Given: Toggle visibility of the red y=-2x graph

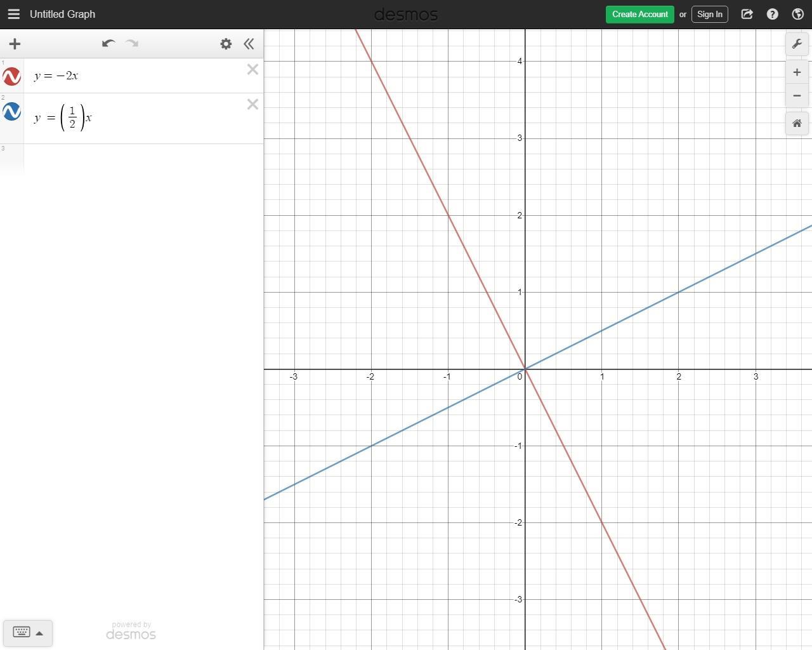Looking at the screenshot, I should (x=11, y=77).
